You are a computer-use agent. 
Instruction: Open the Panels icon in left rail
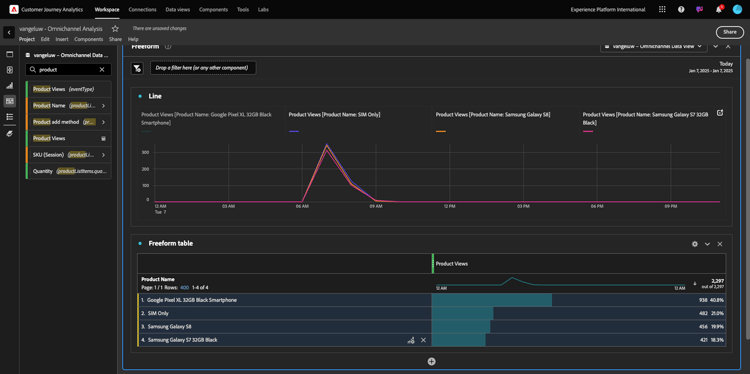coord(10,54)
